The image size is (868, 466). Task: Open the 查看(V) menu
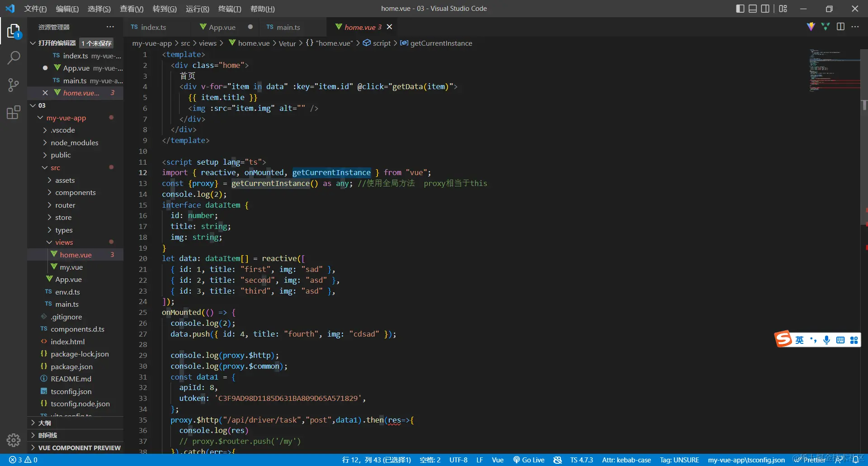132,9
